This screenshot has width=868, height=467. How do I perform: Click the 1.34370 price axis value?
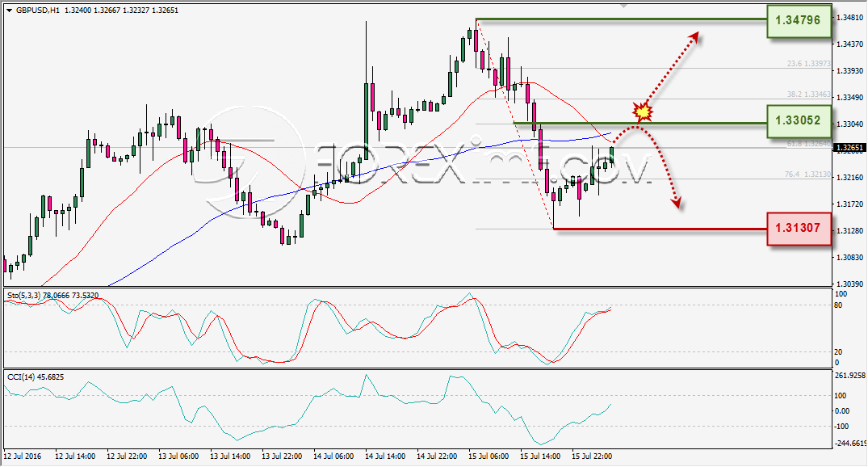click(849, 44)
